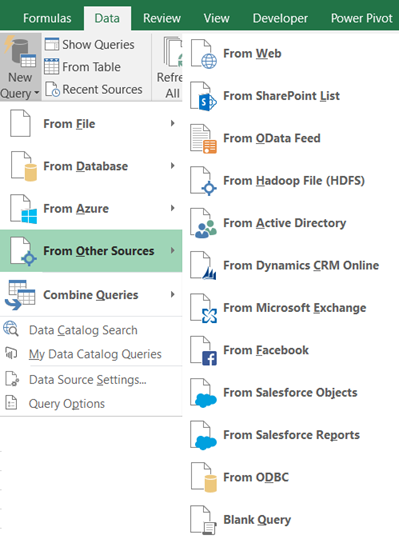Click Recent Sources in the ribbon

pos(93,89)
